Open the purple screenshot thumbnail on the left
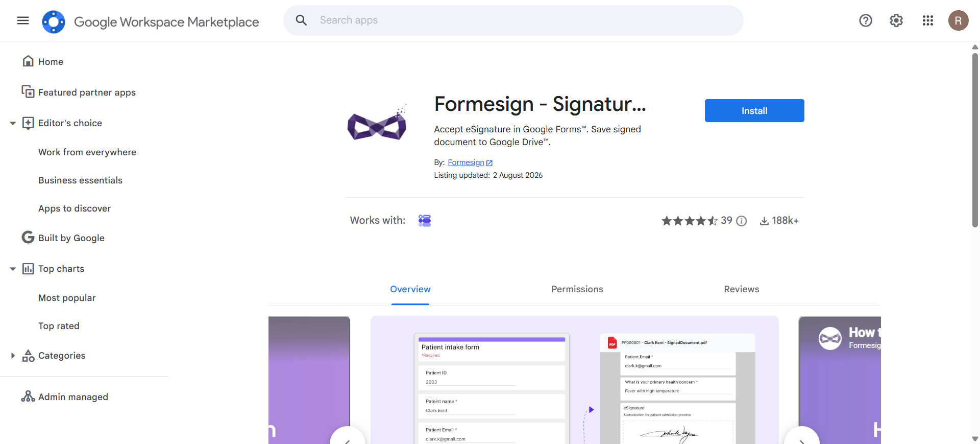The height and width of the screenshot is (444, 980). coord(309,380)
